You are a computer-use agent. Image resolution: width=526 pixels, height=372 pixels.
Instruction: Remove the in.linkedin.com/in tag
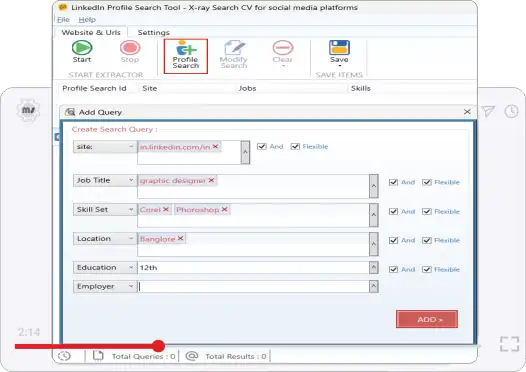point(216,146)
